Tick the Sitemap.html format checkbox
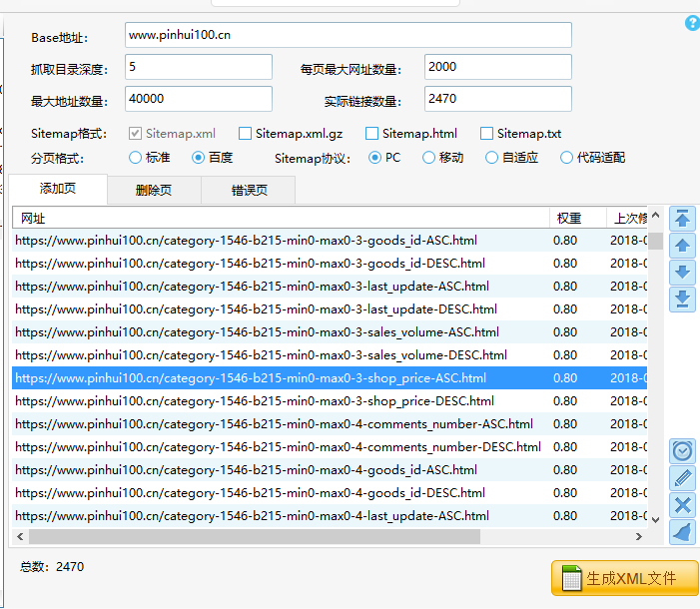700x609 pixels. pyautogui.click(x=372, y=134)
